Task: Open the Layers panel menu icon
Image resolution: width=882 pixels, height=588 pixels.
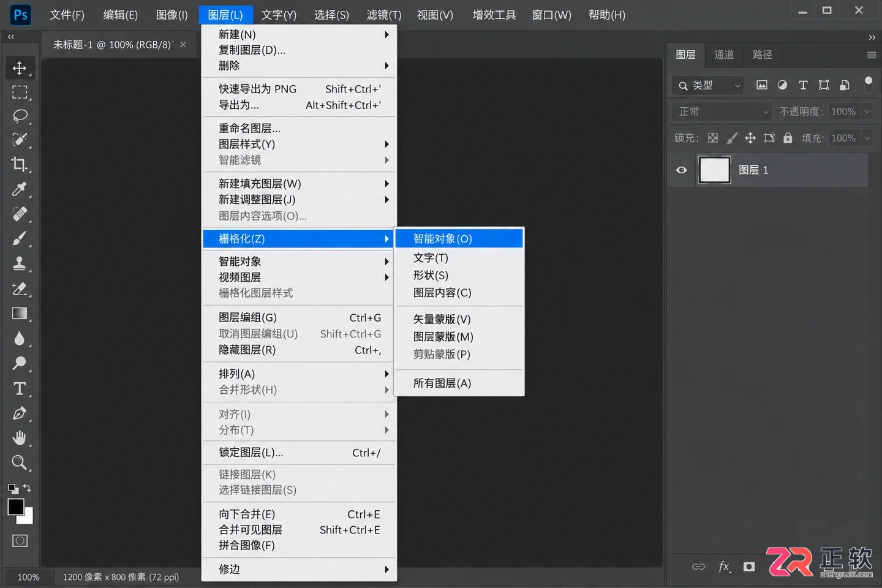Action: [872, 55]
